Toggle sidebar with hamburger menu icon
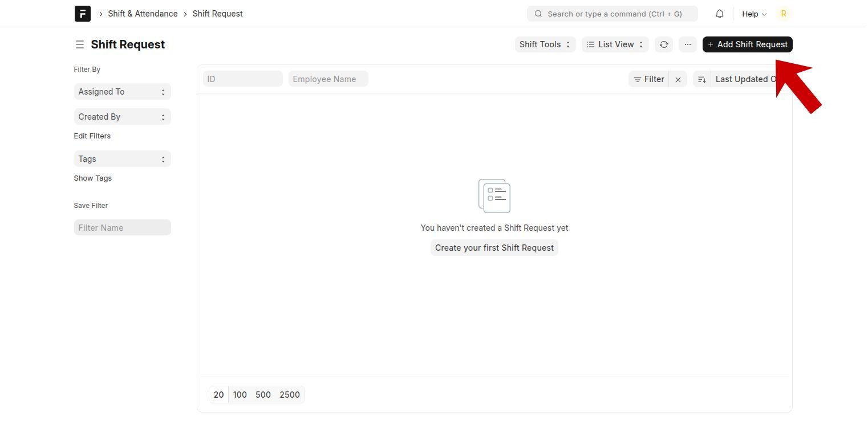 [x=80, y=44]
